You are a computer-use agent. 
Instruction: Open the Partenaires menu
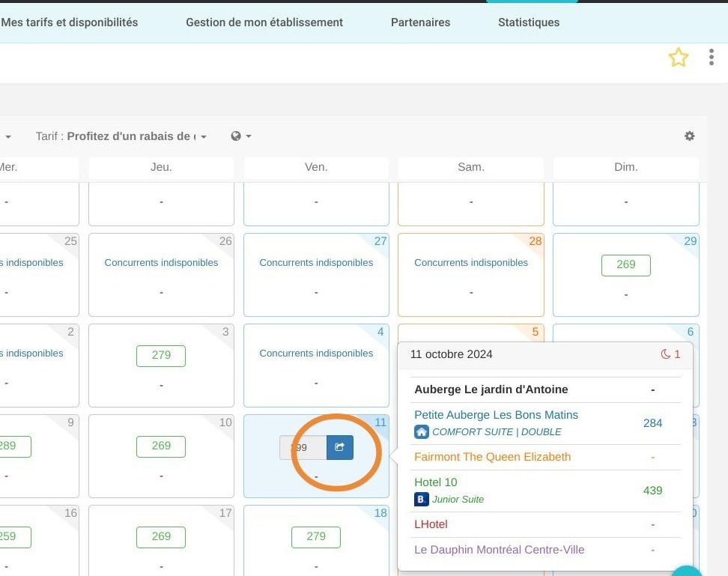pos(421,22)
